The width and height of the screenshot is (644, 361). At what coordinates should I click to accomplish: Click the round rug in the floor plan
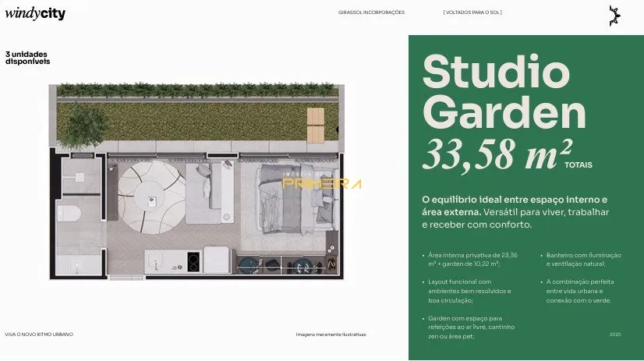click(x=151, y=197)
